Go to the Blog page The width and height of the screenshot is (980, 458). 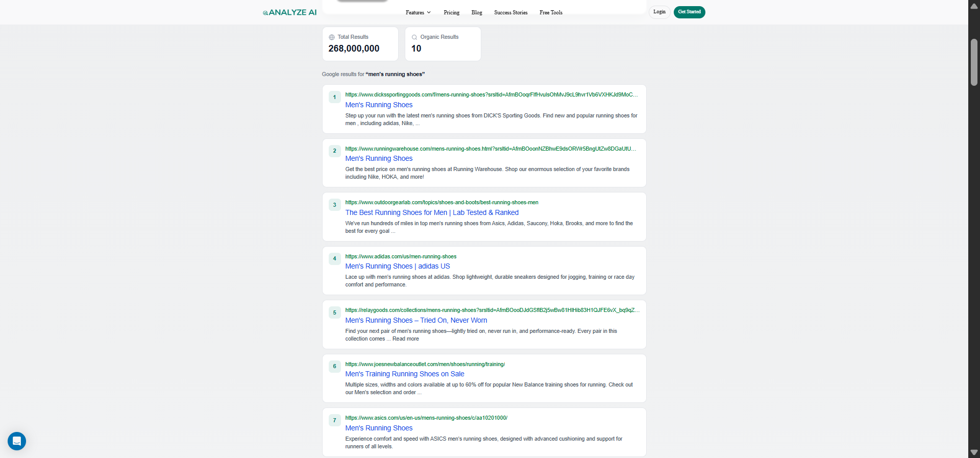click(x=477, y=12)
